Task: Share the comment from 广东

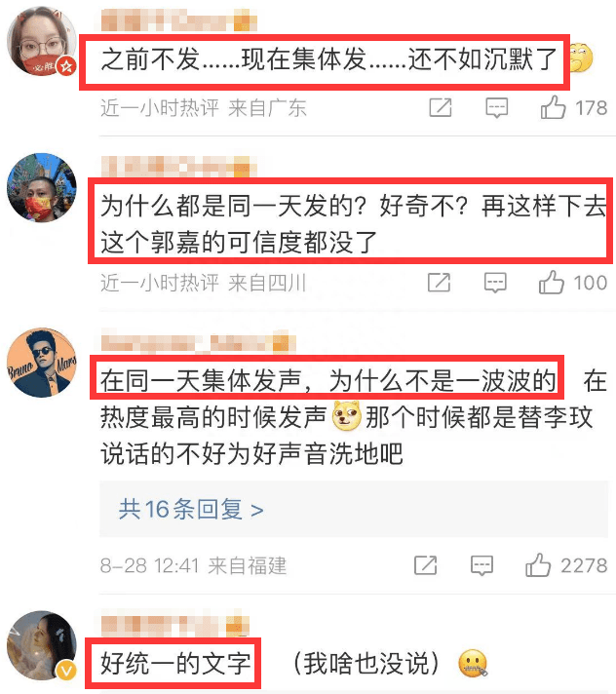Action: 441,107
